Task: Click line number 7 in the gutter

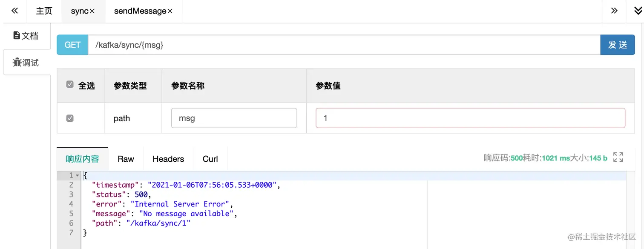Action: [x=71, y=233]
